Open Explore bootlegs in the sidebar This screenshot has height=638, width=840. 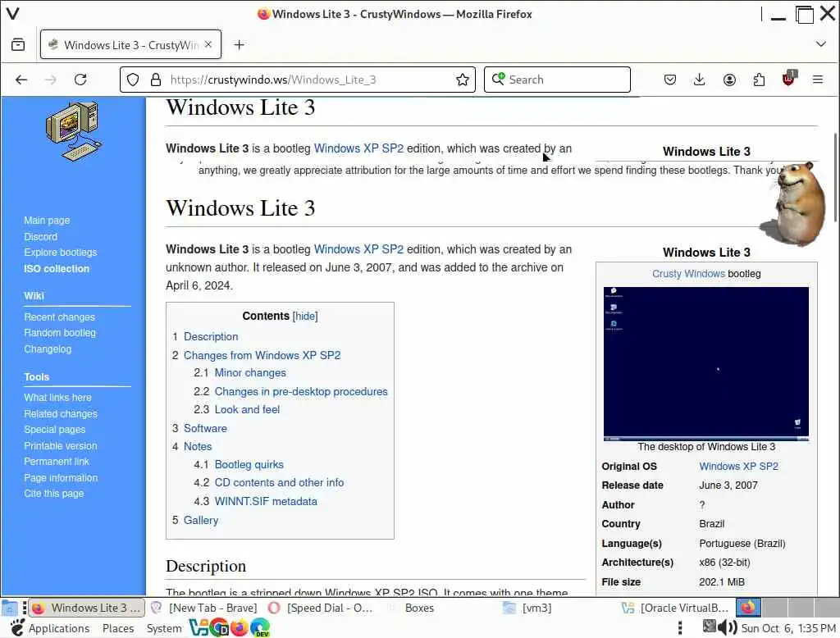(61, 253)
